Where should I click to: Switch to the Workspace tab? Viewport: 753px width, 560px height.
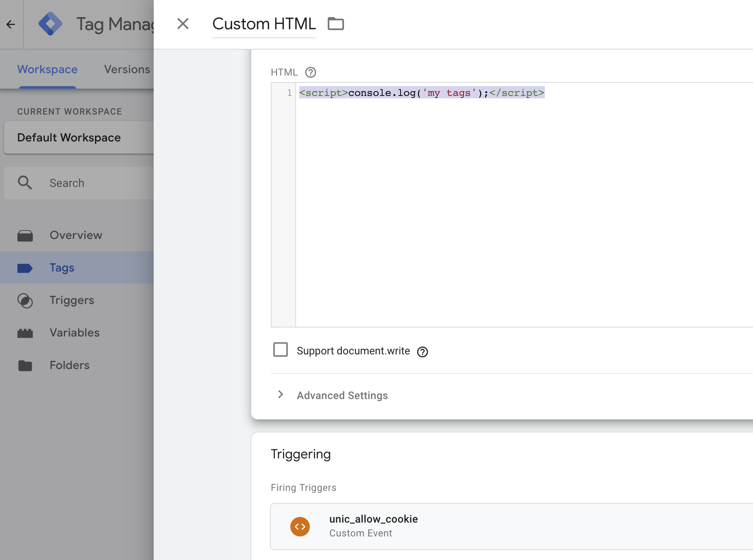(x=47, y=69)
